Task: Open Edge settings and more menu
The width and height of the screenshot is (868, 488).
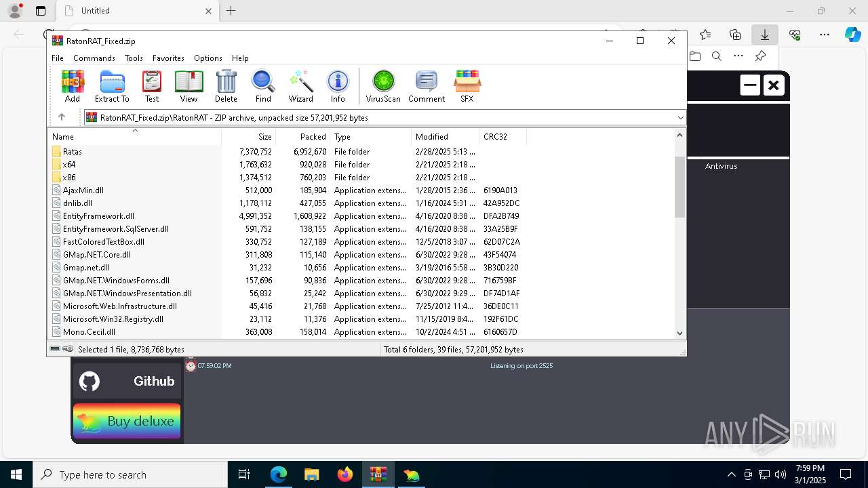Action: coord(825,35)
